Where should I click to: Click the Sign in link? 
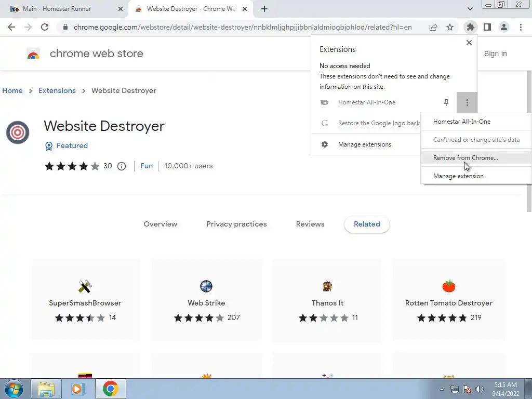click(495, 54)
